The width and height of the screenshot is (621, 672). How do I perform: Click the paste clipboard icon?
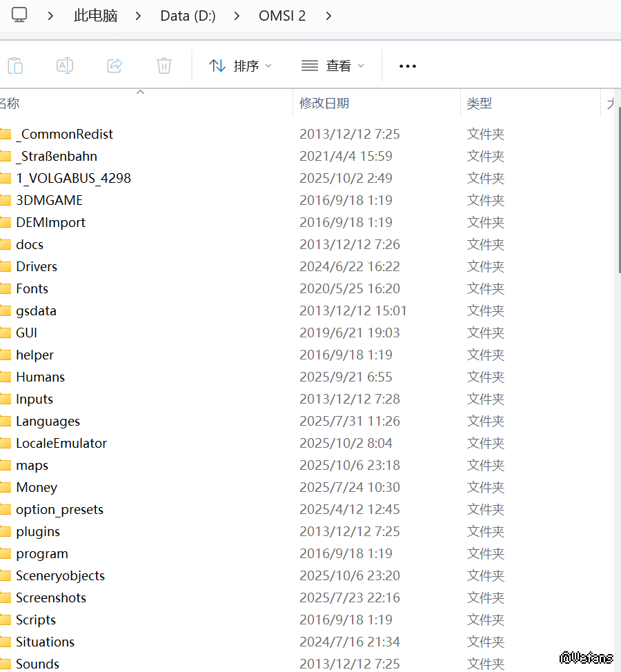pyautogui.click(x=15, y=66)
